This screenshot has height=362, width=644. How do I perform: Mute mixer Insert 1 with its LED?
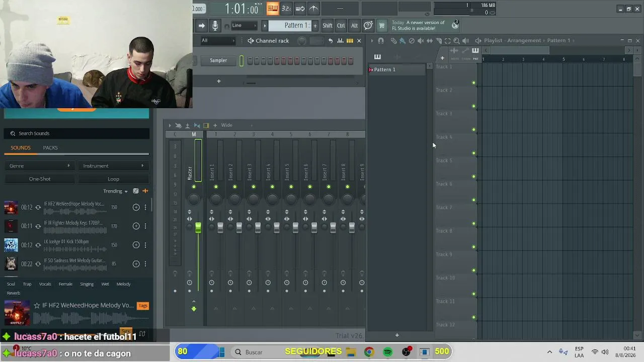click(x=216, y=187)
